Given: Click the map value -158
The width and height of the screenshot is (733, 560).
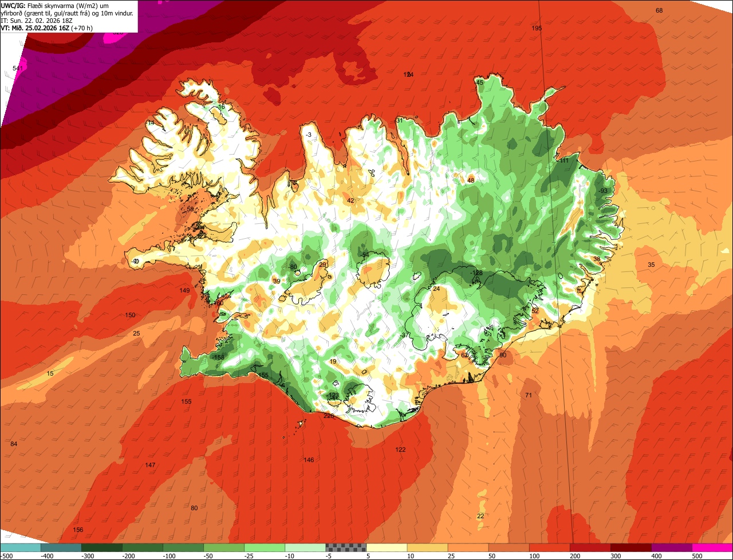Looking at the screenshot, I should tap(218, 357).
